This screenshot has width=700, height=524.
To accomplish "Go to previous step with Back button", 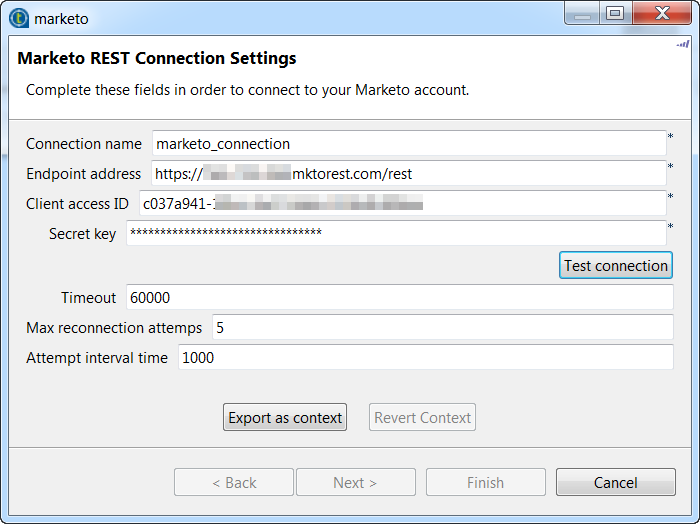I will coord(234,483).
